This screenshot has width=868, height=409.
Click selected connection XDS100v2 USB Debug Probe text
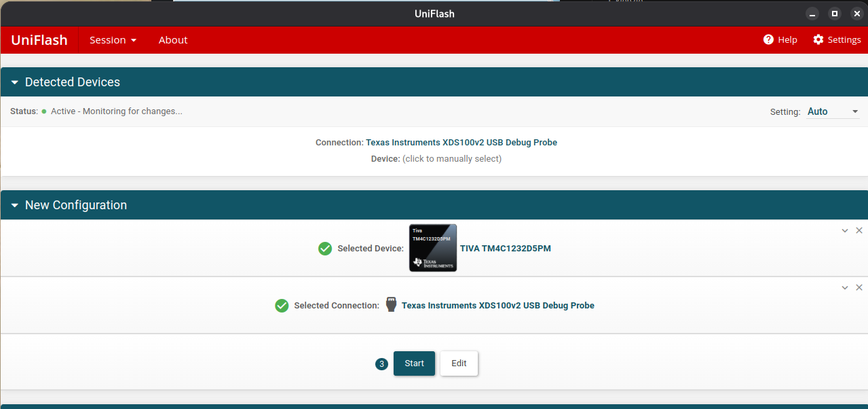coord(498,306)
